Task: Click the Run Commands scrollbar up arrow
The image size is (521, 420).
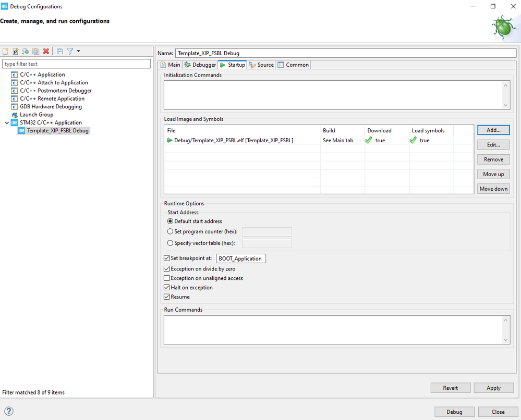Action: point(506,320)
